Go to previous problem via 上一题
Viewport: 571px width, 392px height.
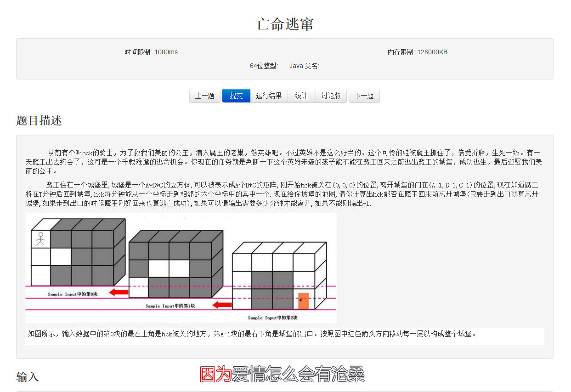click(x=204, y=96)
